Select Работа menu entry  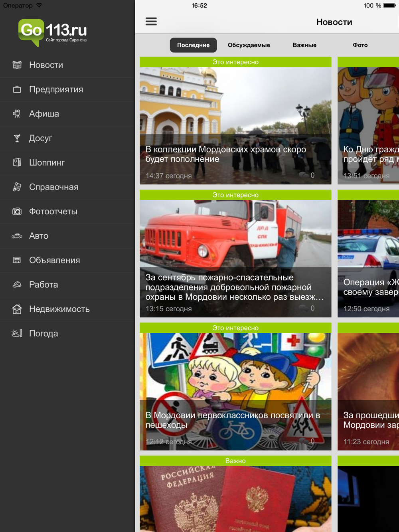pyautogui.click(x=67, y=285)
